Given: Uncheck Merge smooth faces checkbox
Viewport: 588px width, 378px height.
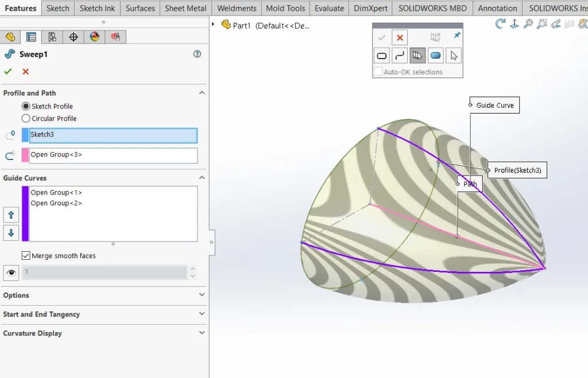Looking at the screenshot, I should point(26,256).
